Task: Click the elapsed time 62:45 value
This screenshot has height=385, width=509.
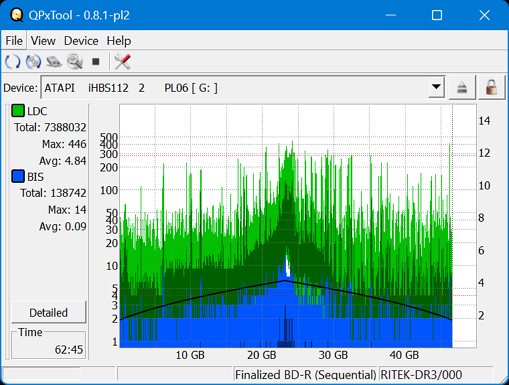Action: tap(69, 349)
